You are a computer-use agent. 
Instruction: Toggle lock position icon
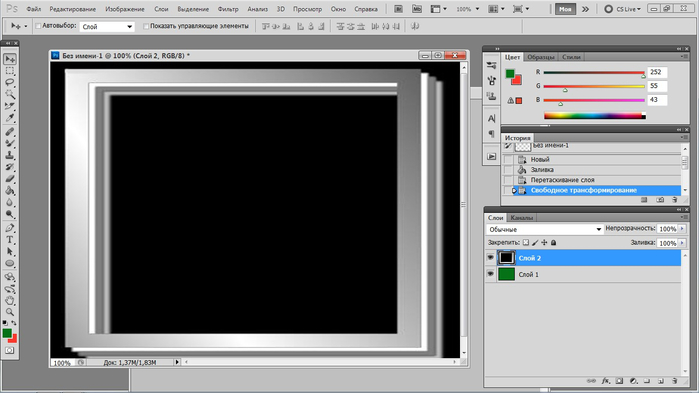544,242
